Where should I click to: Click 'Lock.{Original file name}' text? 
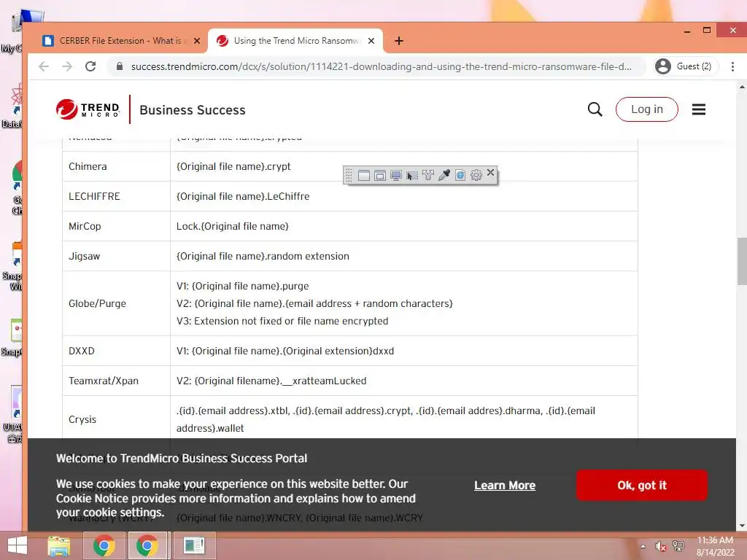click(x=233, y=226)
